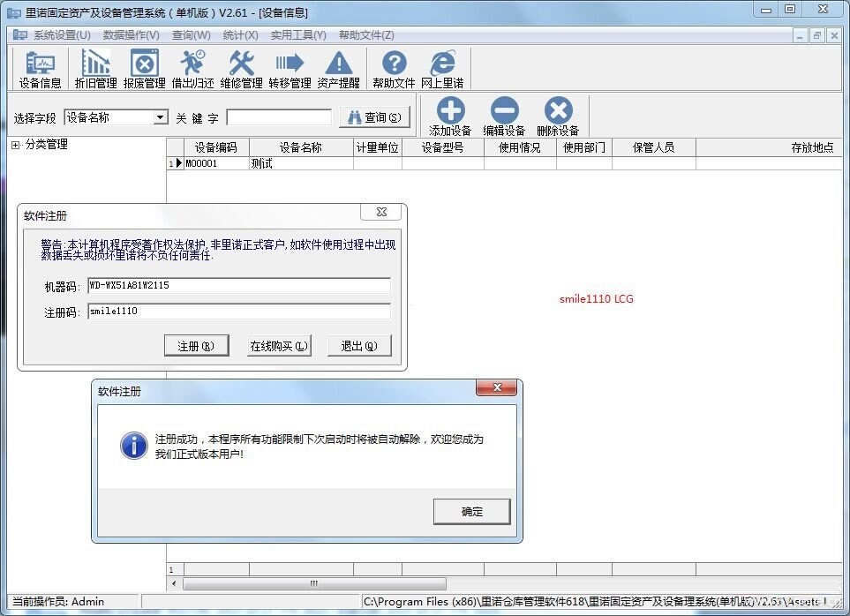The image size is (850, 616).
Task: Click 添加设备 add device icon
Action: pyautogui.click(x=450, y=116)
